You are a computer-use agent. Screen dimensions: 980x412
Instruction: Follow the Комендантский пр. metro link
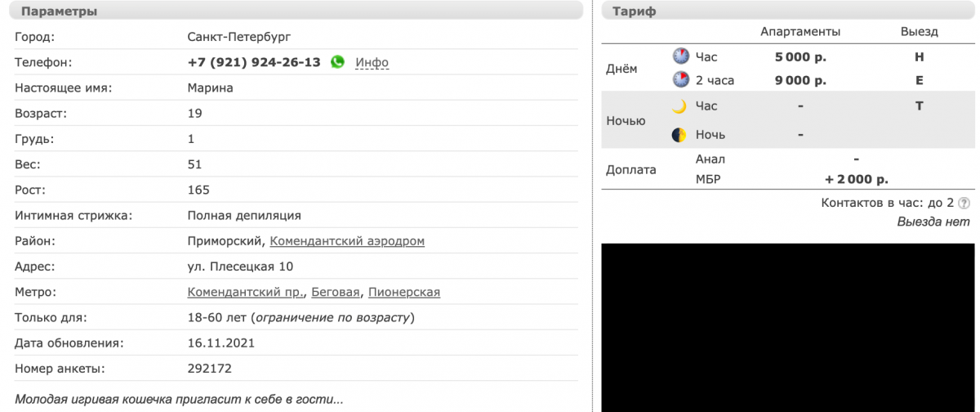247,292
